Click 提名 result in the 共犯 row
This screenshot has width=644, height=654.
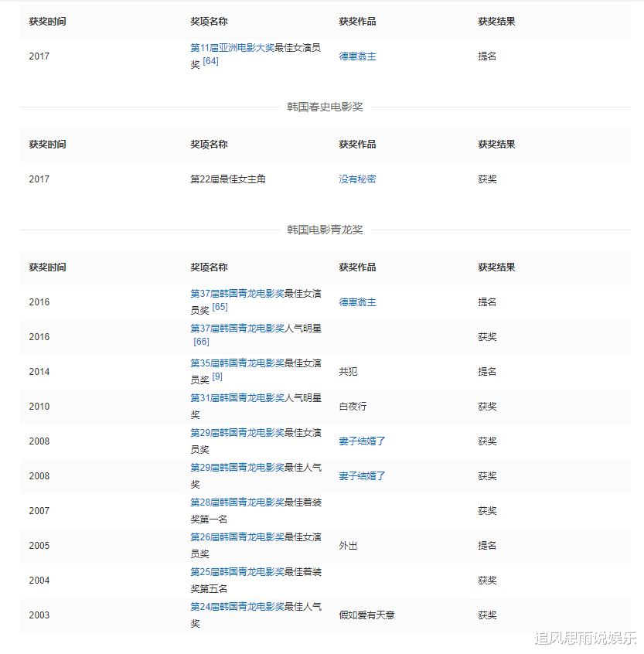pyautogui.click(x=487, y=372)
